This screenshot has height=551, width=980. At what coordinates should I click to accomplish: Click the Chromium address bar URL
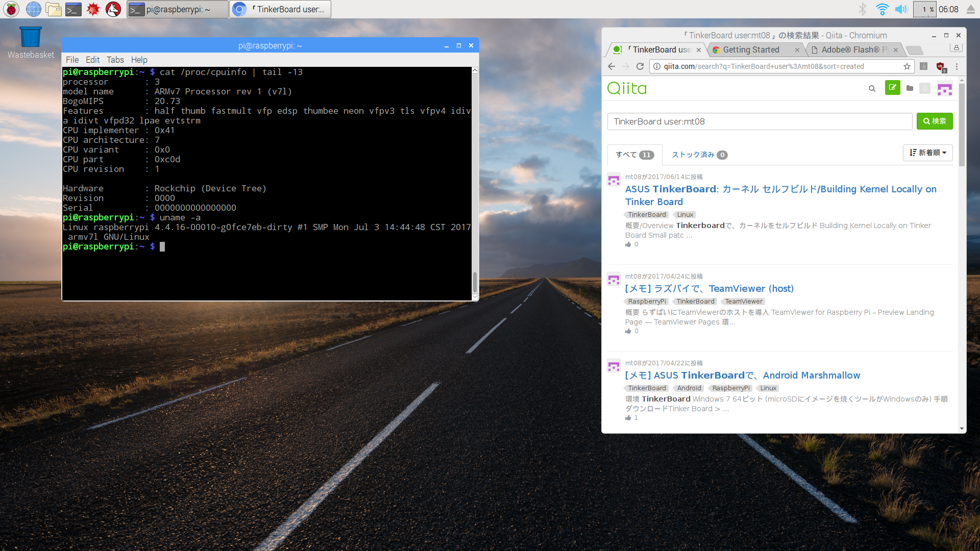764,66
